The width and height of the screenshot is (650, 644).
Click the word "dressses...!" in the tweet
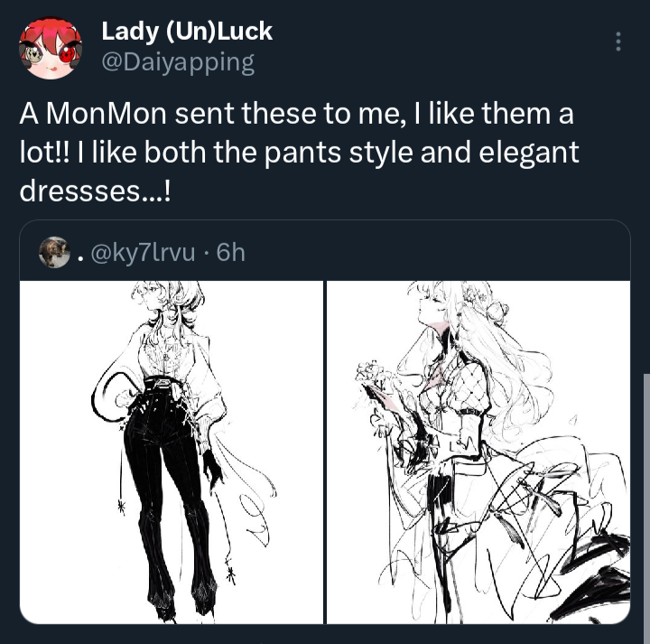[95, 191]
